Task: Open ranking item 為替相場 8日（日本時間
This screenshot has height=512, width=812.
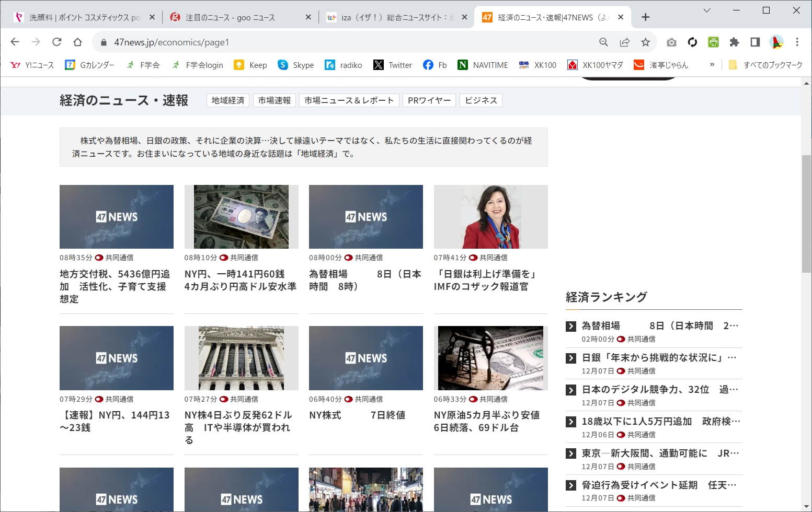Action: pyautogui.click(x=660, y=325)
